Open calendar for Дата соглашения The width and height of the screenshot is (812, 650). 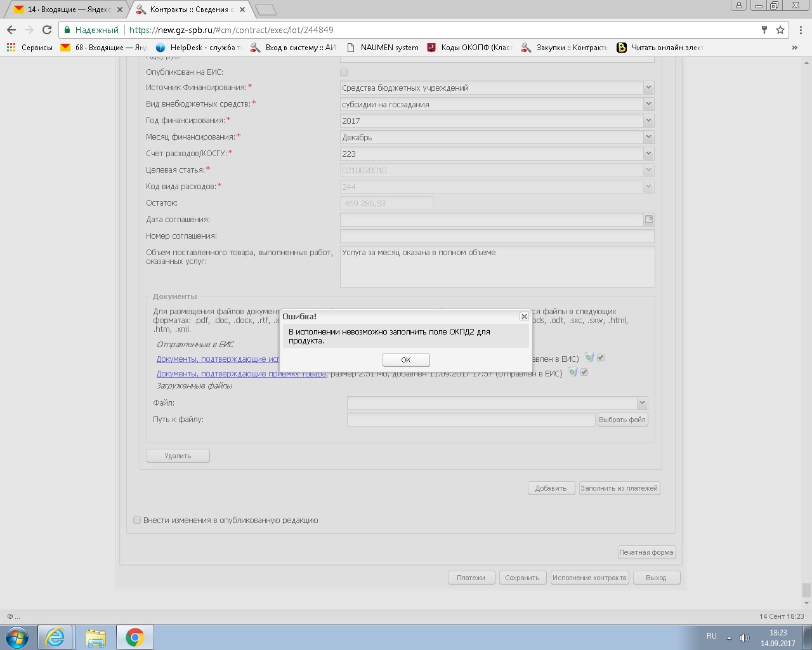coord(649,220)
